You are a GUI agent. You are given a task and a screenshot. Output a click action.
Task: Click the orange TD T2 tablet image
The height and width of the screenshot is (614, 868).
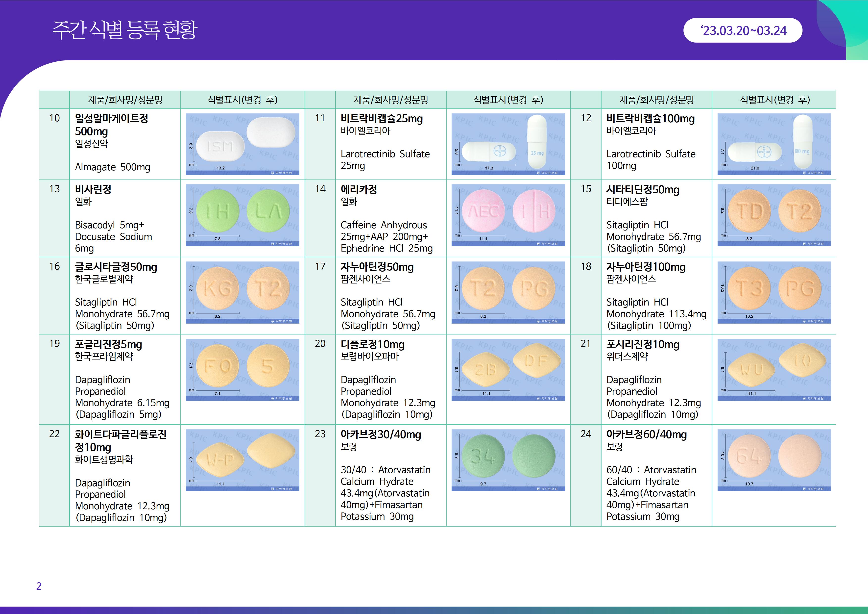point(774,215)
